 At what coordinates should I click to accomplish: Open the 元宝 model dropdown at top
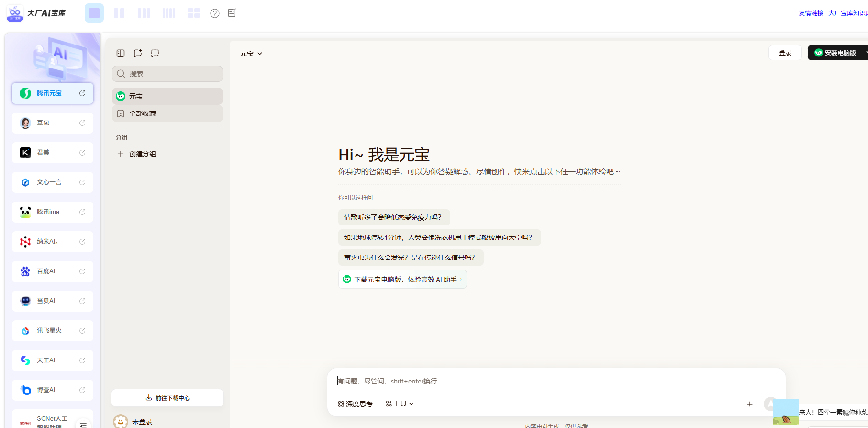[x=251, y=54]
